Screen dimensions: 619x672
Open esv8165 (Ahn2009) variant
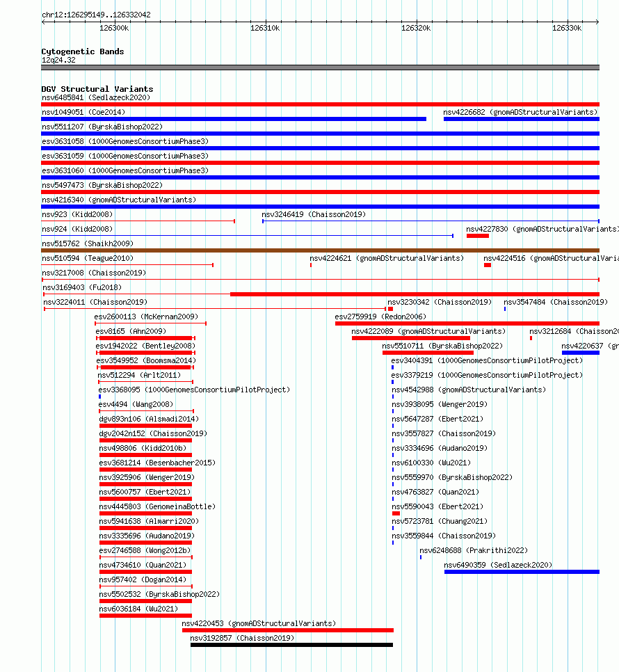point(131,331)
